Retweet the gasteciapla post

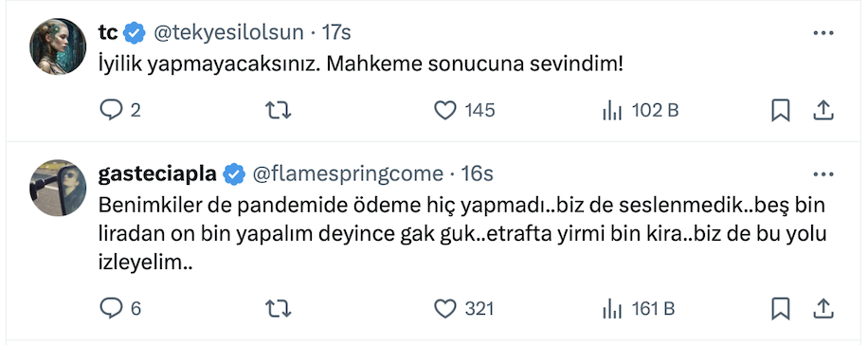[x=278, y=308]
